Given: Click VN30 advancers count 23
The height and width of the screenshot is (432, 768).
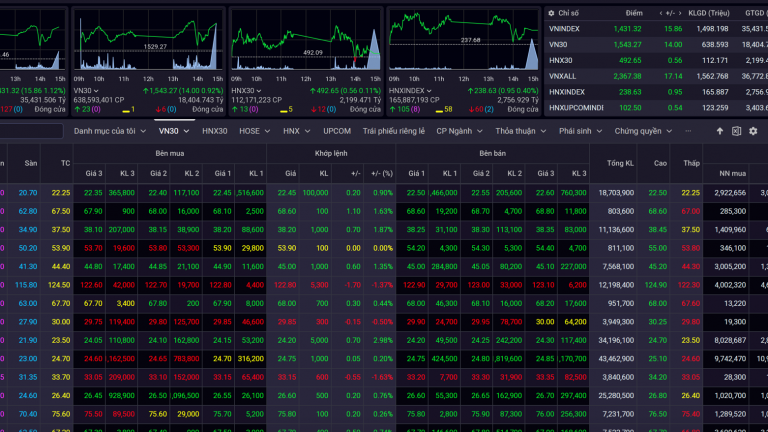Looking at the screenshot, I should pos(86,109).
